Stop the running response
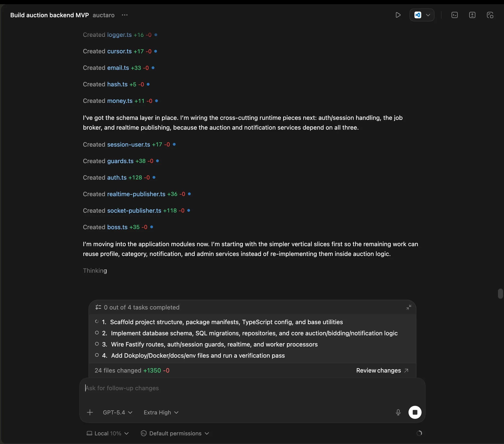 coord(415,412)
